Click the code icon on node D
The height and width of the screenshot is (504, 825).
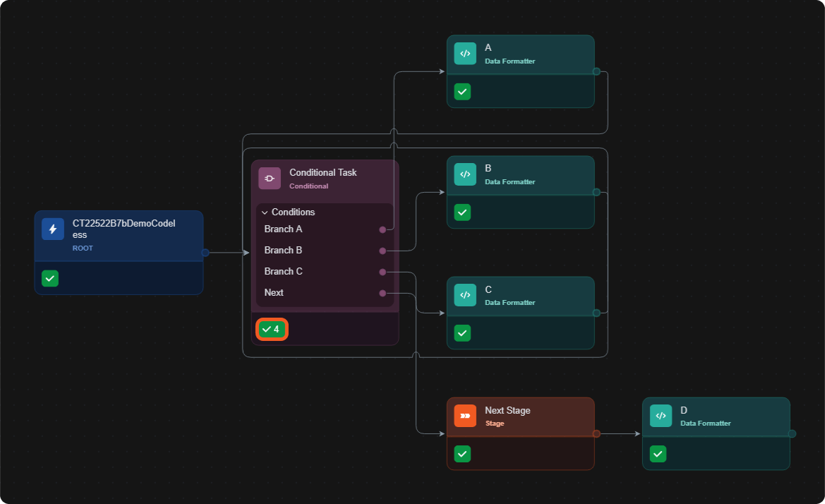coord(661,416)
